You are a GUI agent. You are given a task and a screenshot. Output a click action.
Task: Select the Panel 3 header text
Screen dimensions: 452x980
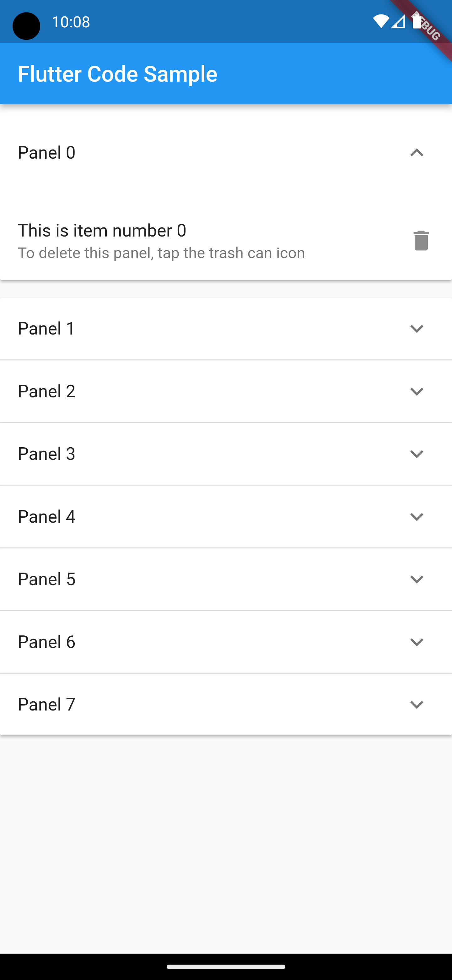click(47, 454)
